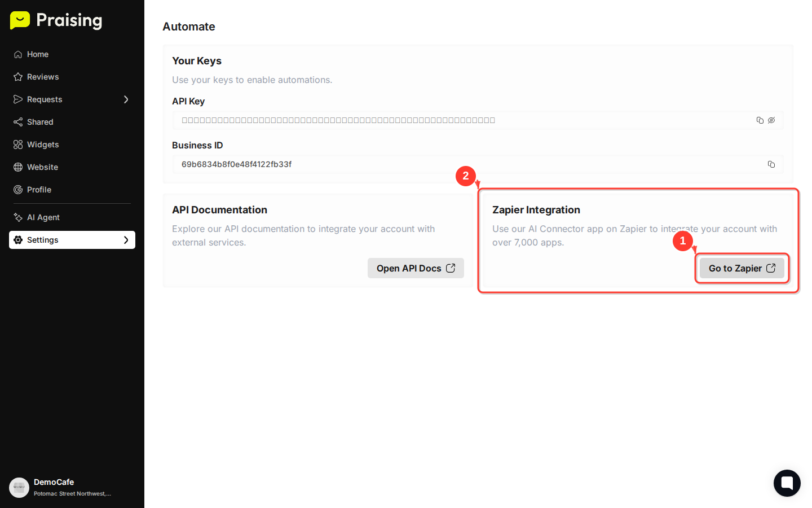This screenshot has width=812, height=508.
Task: Copy the API Key using the copy icon
Action: tap(760, 120)
